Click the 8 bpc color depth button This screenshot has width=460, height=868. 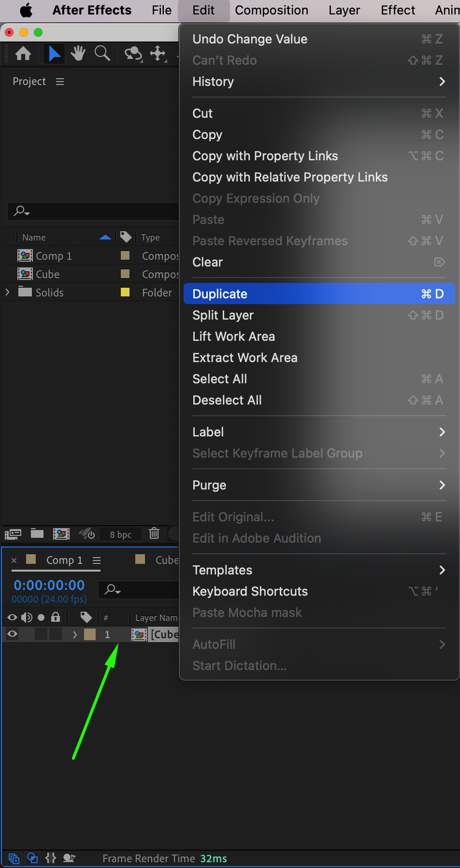pos(121,534)
